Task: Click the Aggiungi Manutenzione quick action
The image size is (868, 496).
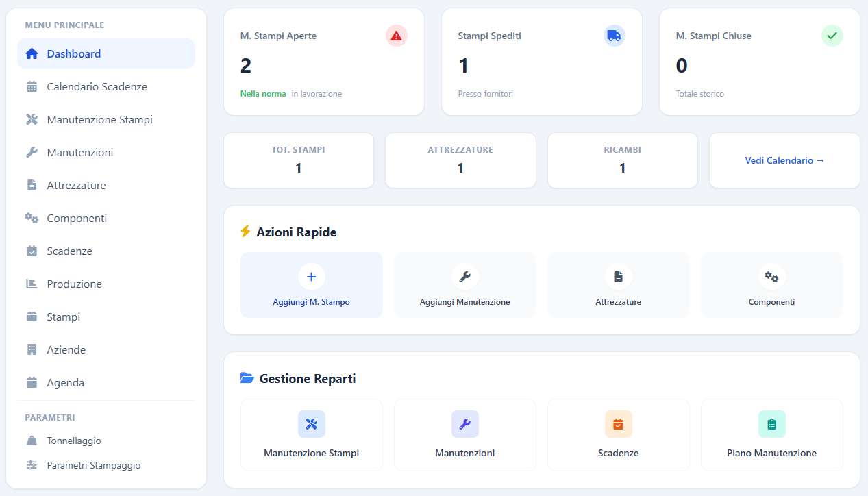Action: [464, 285]
